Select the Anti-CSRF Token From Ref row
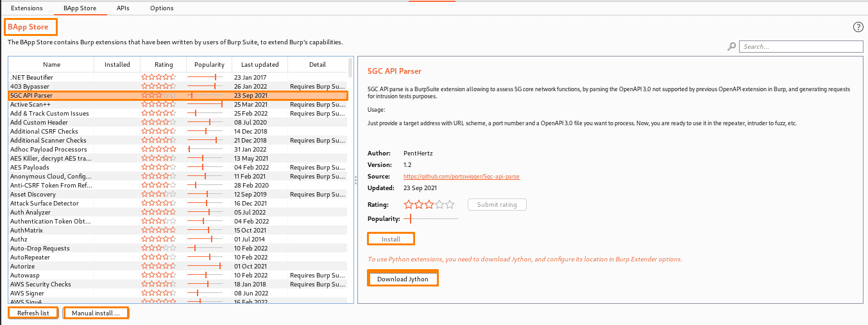This screenshot has width=868, height=325. click(x=178, y=185)
